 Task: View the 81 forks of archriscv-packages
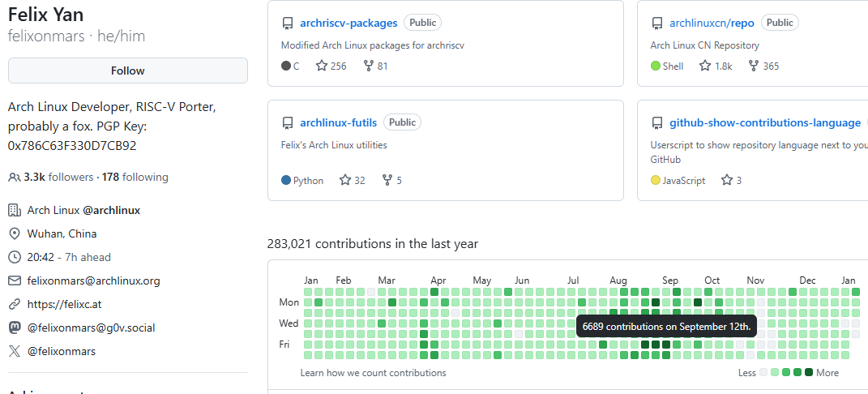click(x=376, y=66)
